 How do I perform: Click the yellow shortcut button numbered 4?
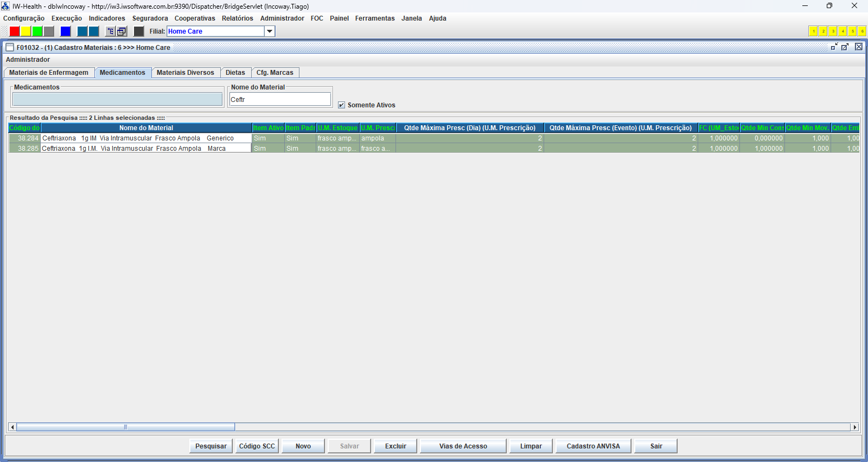point(843,31)
